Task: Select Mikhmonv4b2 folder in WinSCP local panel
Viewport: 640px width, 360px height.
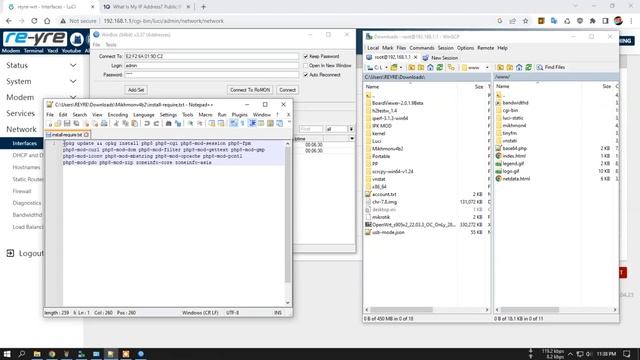Action: tap(387, 149)
